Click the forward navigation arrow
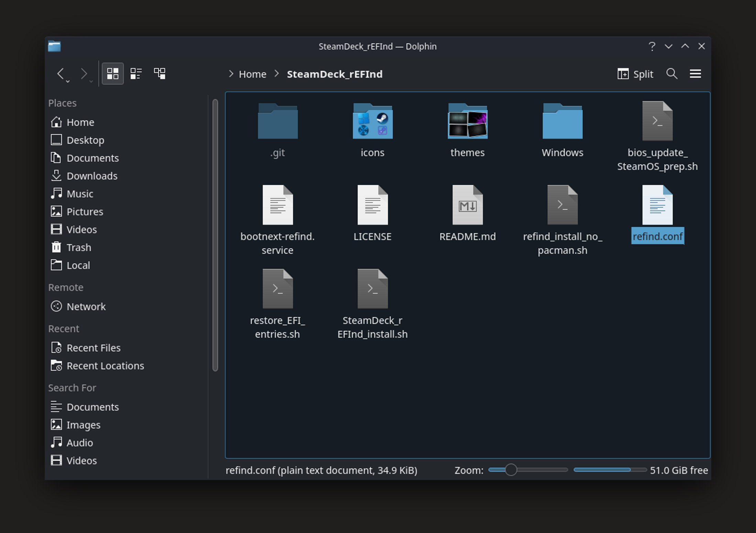Screen dimensions: 756x533 pos(84,74)
